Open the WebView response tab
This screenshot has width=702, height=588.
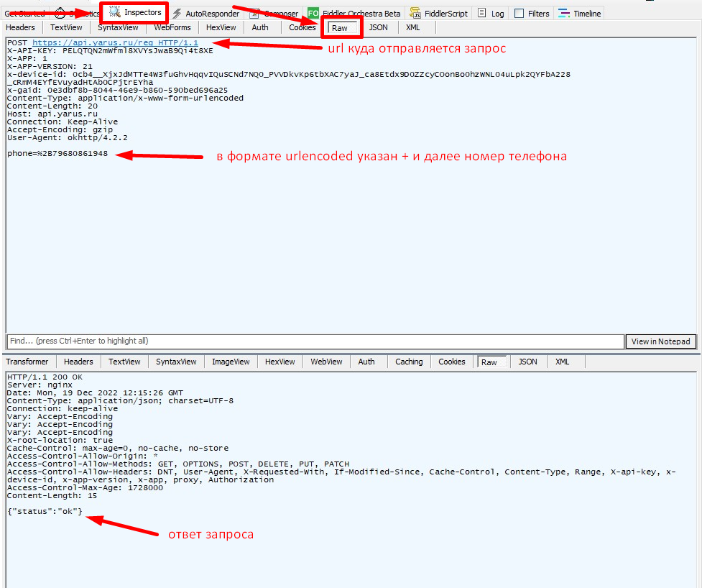click(327, 362)
